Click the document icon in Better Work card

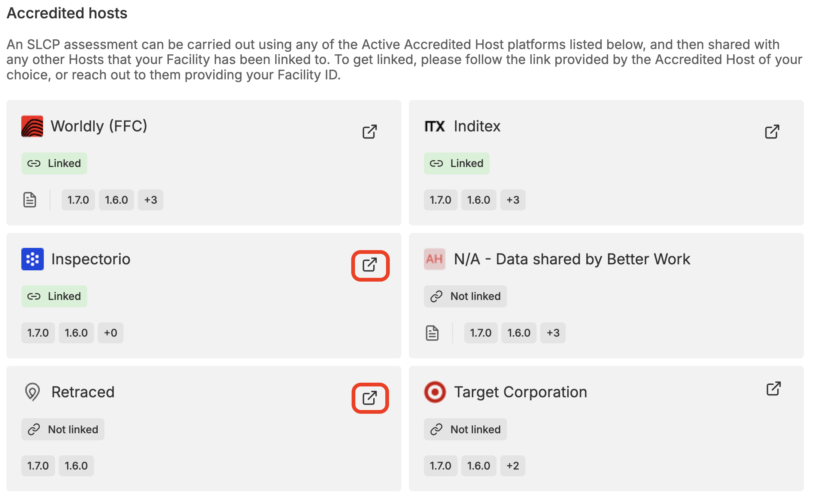432,333
